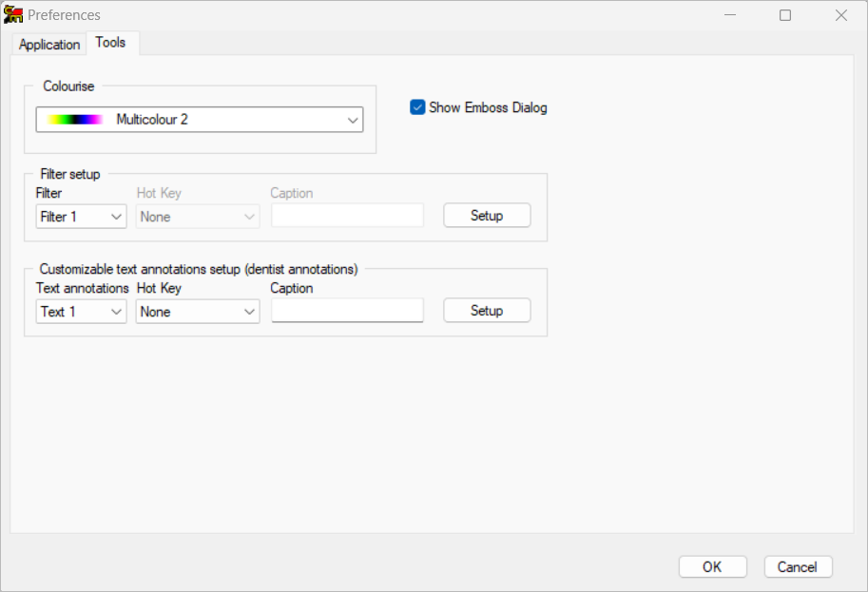The height and width of the screenshot is (592, 868).
Task: Open the Text 1 annotations dropdown
Action: [x=81, y=312]
